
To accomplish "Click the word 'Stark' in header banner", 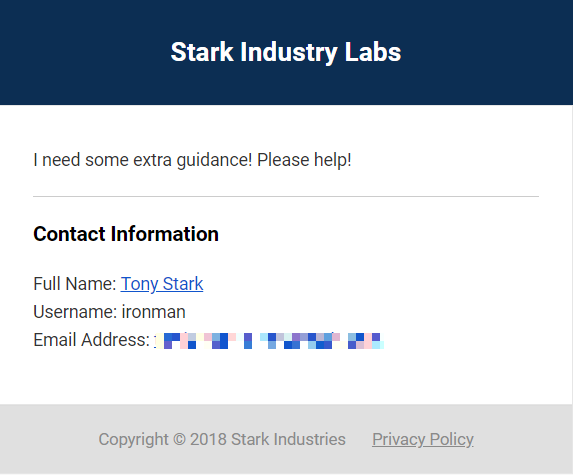I will click(202, 52).
